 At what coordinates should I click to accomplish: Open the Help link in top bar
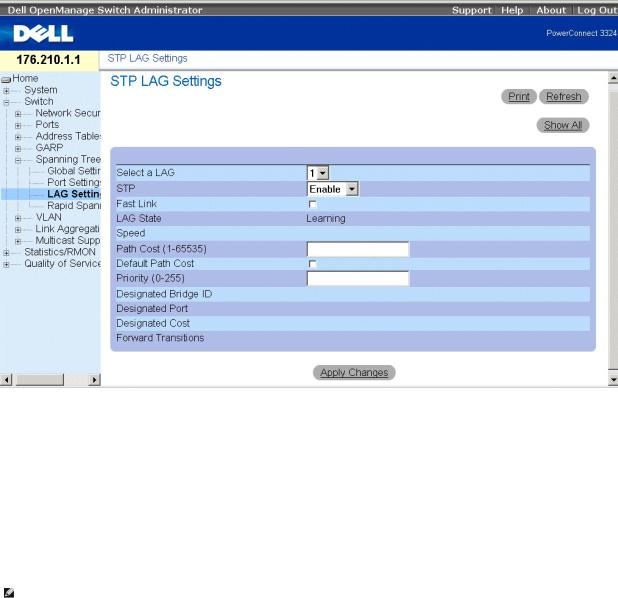[512, 10]
